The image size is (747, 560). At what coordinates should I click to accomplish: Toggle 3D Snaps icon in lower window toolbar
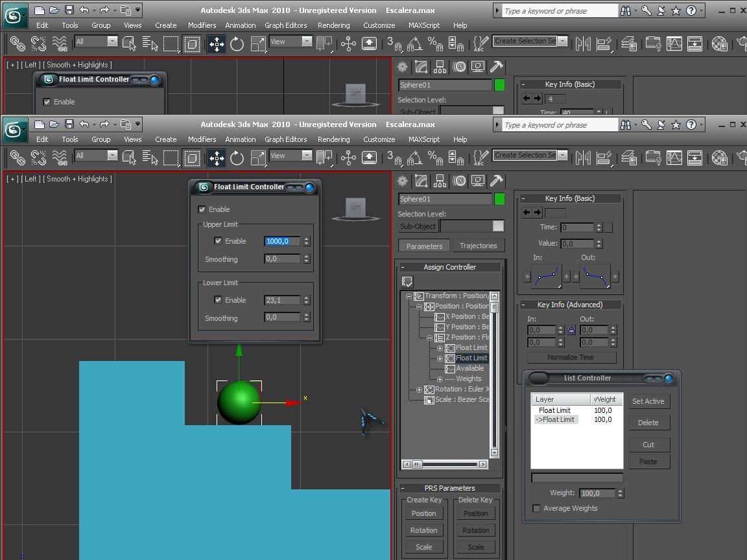point(394,157)
